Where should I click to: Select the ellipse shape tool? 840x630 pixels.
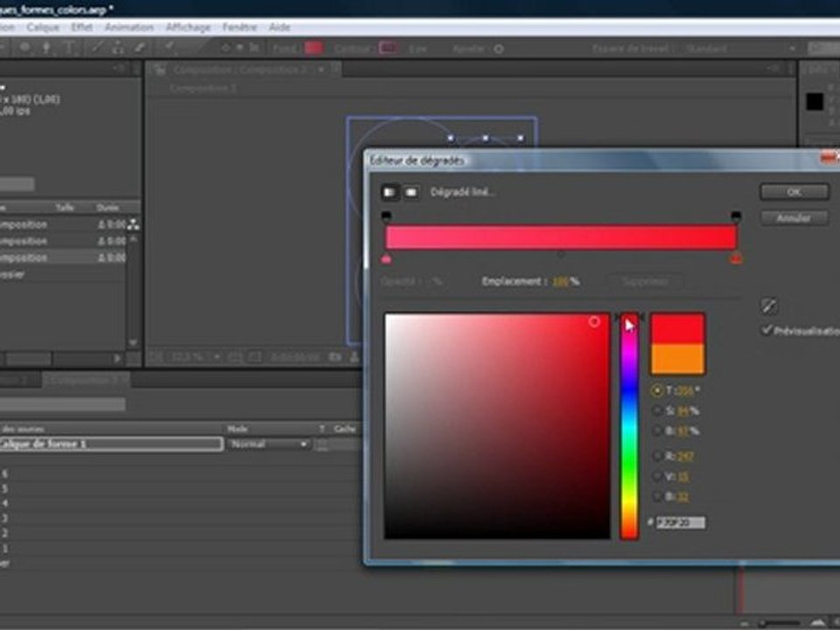24,48
